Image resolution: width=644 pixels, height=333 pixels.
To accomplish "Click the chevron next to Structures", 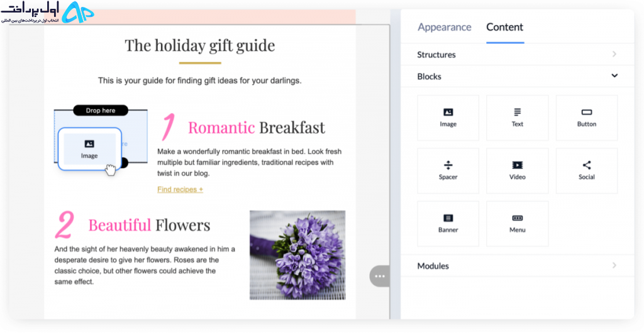I will 614,54.
